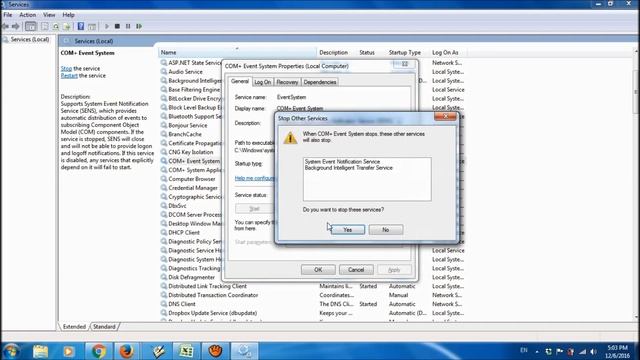Click the Restart the service link
The width and height of the screenshot is (640, 360).
click(x=69, y=76)
